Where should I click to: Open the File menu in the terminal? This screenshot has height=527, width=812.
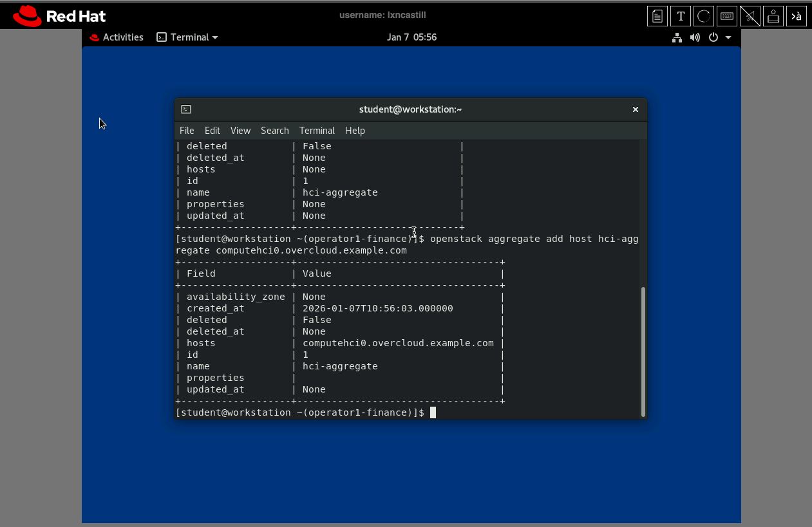pyautogui.click(x=187, y=130)
